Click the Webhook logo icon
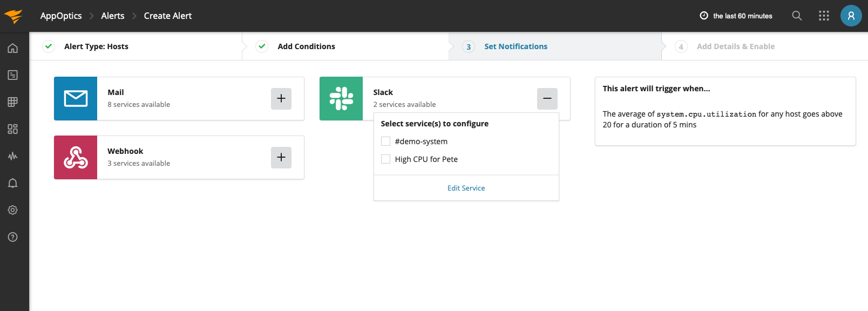This screenshot has height=311, width=868. 76,157
